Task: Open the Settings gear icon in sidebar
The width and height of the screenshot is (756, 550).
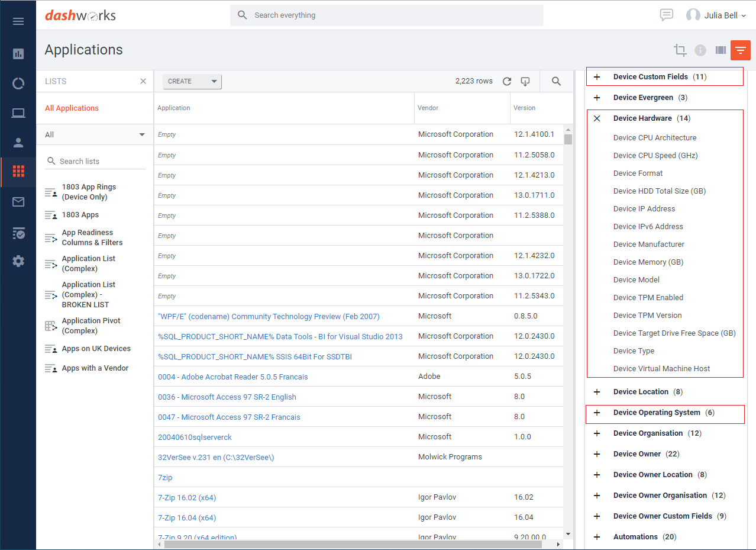Action: coord(18,261)
